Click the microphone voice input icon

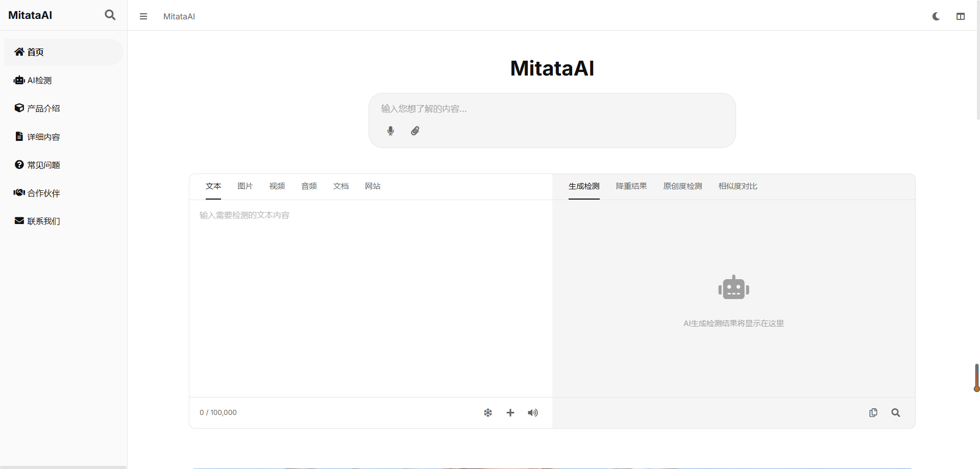click(390, 131)
